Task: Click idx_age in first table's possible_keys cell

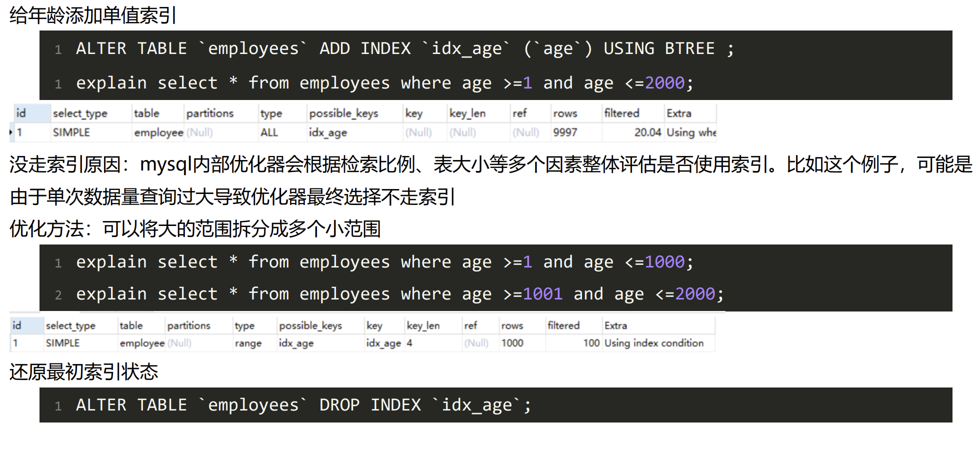Action: point(328,132)
